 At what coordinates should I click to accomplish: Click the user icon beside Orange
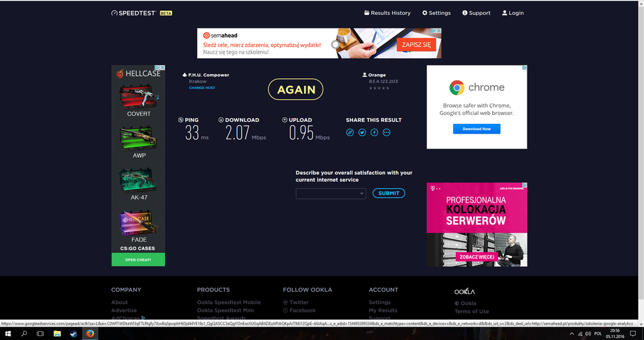pos(364,75)
